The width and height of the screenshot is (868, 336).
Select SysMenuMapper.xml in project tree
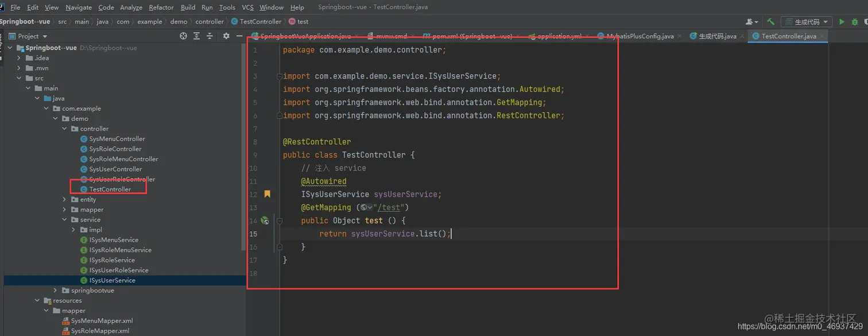pyautogui.click(x=102, y=320)
